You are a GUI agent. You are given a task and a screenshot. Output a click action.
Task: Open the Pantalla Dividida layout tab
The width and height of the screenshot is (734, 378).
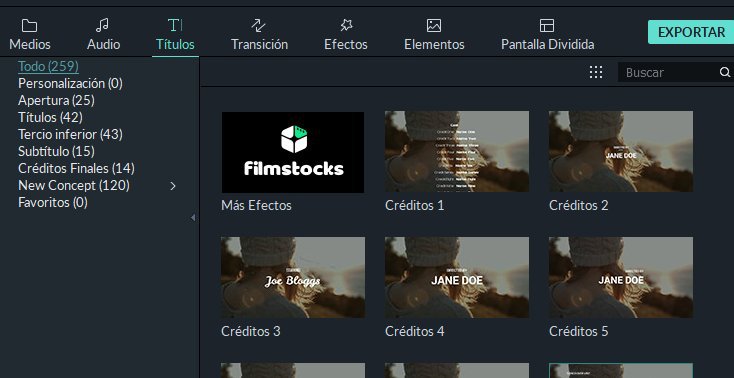point(547,35)
